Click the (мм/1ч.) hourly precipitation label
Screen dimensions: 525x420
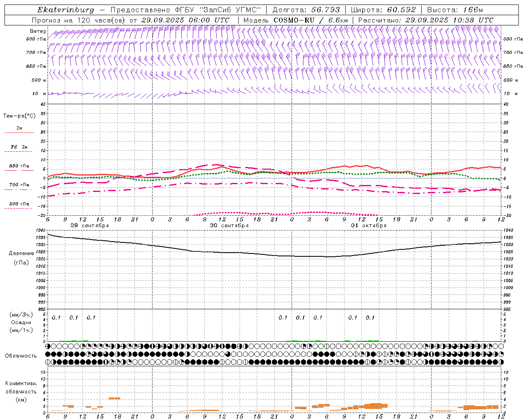tap(21, 330)
